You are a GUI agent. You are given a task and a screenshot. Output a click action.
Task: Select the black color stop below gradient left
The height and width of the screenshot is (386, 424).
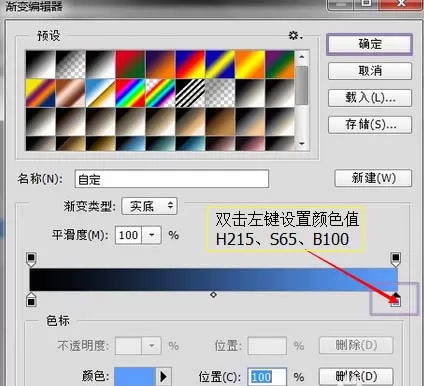pos(31,299)
